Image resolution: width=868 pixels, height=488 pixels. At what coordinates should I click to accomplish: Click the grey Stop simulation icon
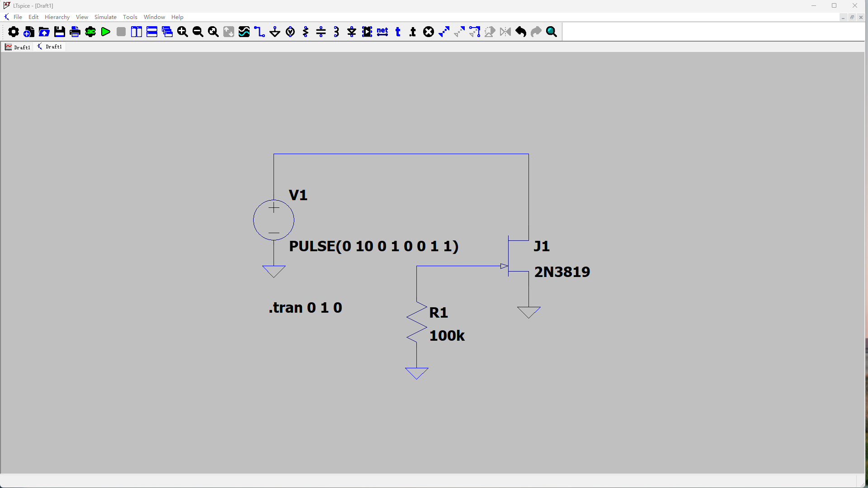pyautogui.click(x=121, y=32)
